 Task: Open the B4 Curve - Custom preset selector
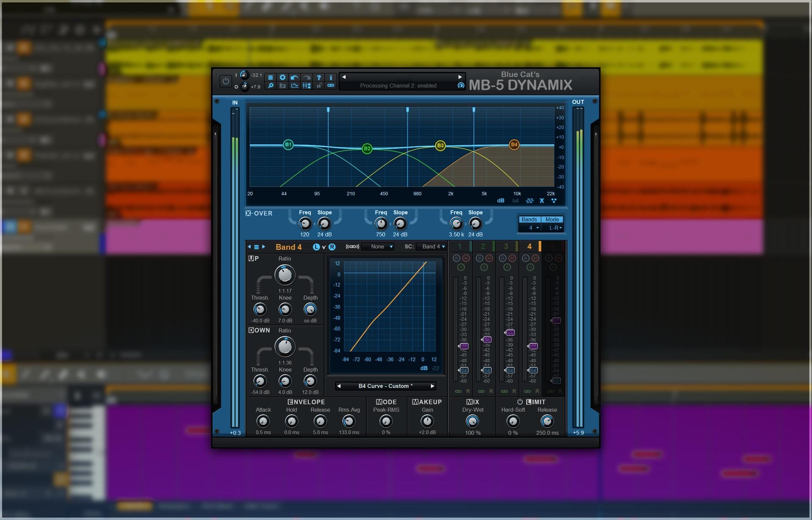(x=385, y=386)
